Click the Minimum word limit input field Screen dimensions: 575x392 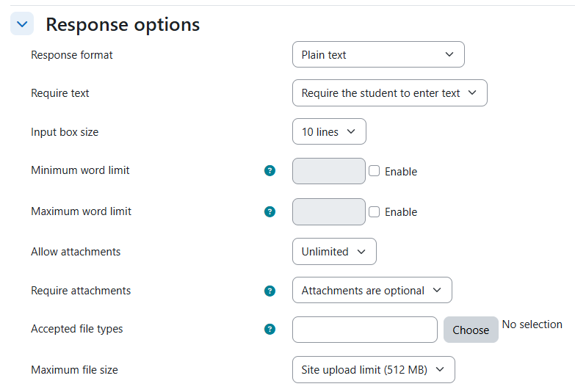click(x=328, y=171)
